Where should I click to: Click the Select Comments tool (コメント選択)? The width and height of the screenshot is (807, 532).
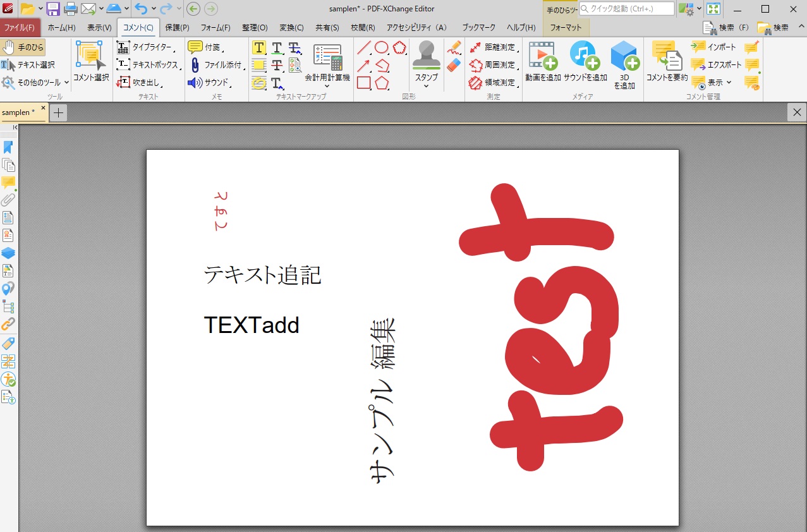tap(91, 62)
